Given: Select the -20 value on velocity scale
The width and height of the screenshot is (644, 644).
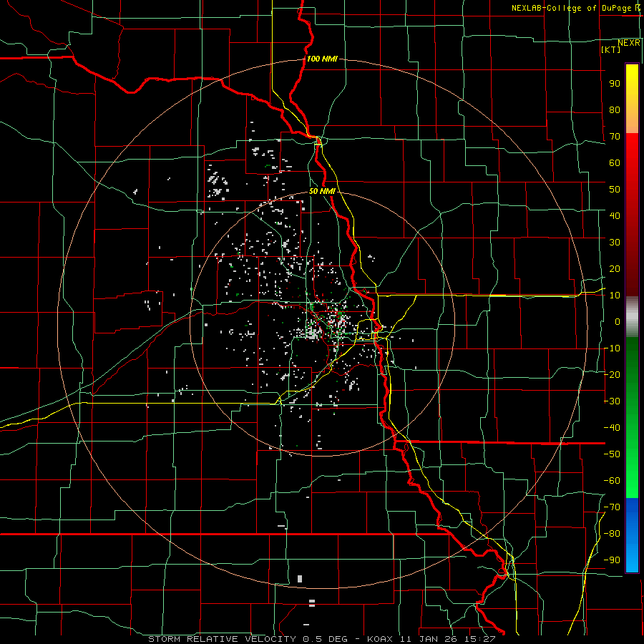Looking at the screenshot, I should pyautogui.click(x=612, y=375).
